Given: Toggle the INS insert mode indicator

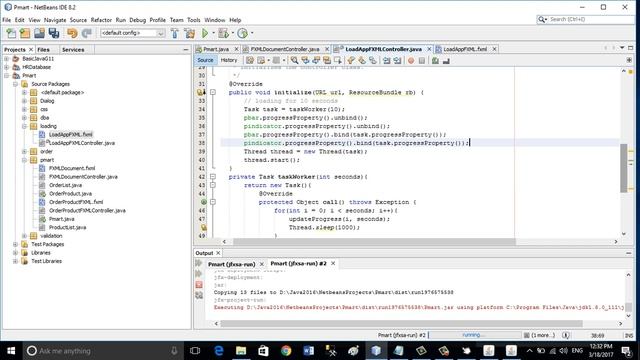Looking at the screenshot, I should point(629,336).
